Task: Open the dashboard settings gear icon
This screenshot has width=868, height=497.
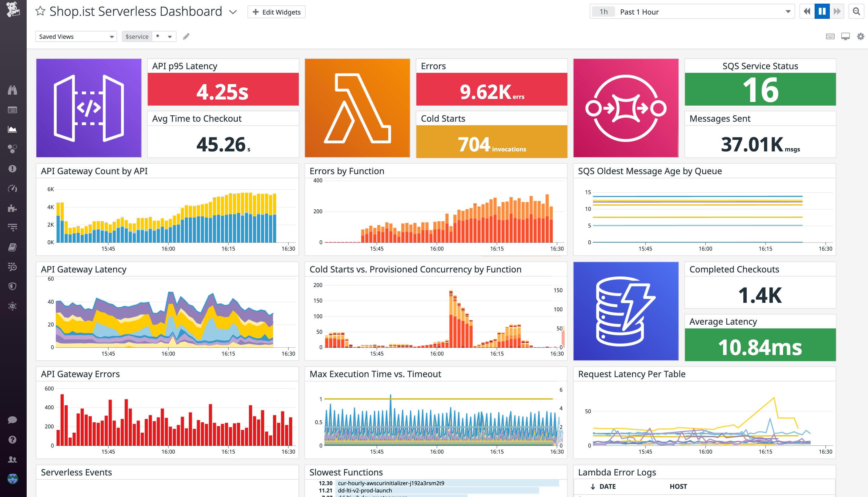Action: (x=860, y=36)
